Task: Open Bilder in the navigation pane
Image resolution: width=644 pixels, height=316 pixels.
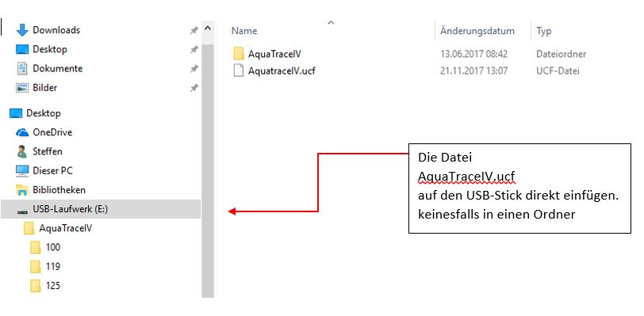Action: [44, 87]
